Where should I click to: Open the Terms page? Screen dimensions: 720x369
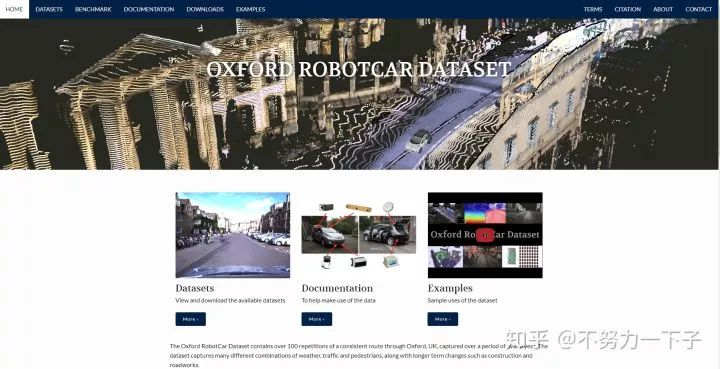(593, 9)
